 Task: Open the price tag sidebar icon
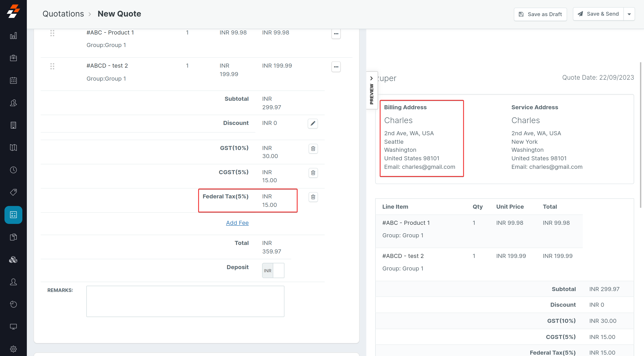[13, 192]
